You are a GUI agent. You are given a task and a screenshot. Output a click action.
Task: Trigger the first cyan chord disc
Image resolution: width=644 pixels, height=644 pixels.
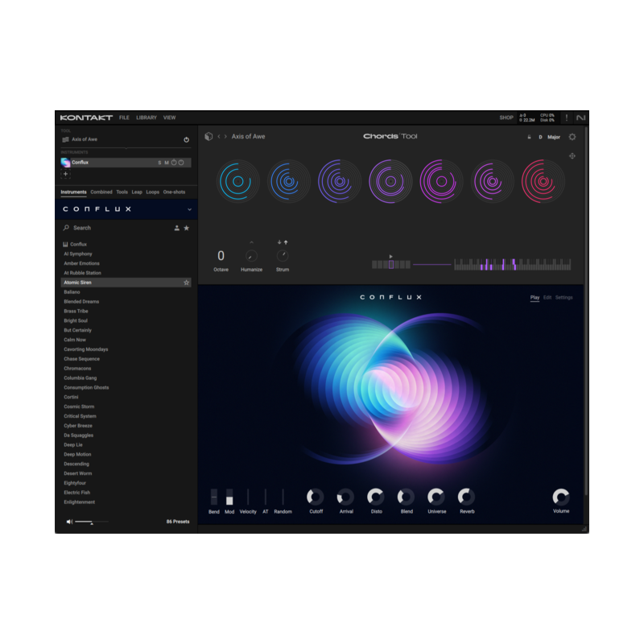click(237, 181)
